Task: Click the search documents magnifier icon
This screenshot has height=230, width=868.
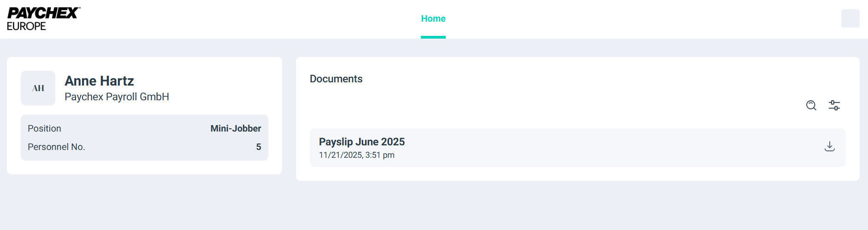Action: 811,105
